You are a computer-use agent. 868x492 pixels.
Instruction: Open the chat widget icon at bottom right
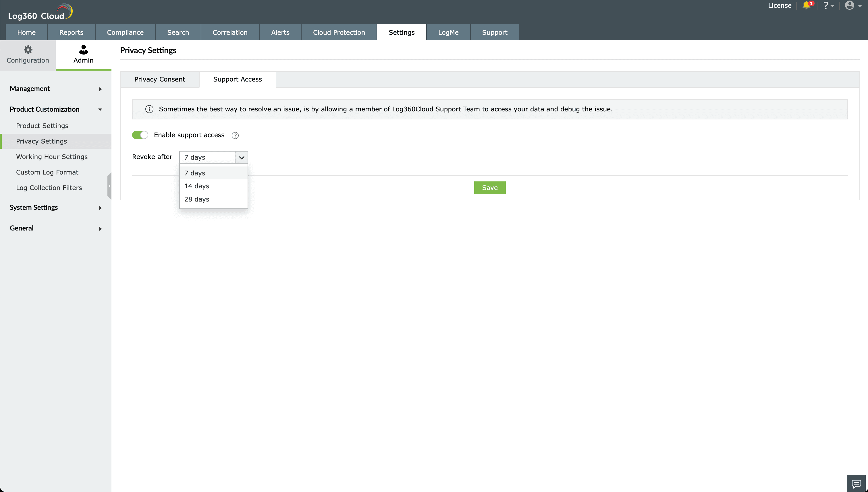pos(856,484)
